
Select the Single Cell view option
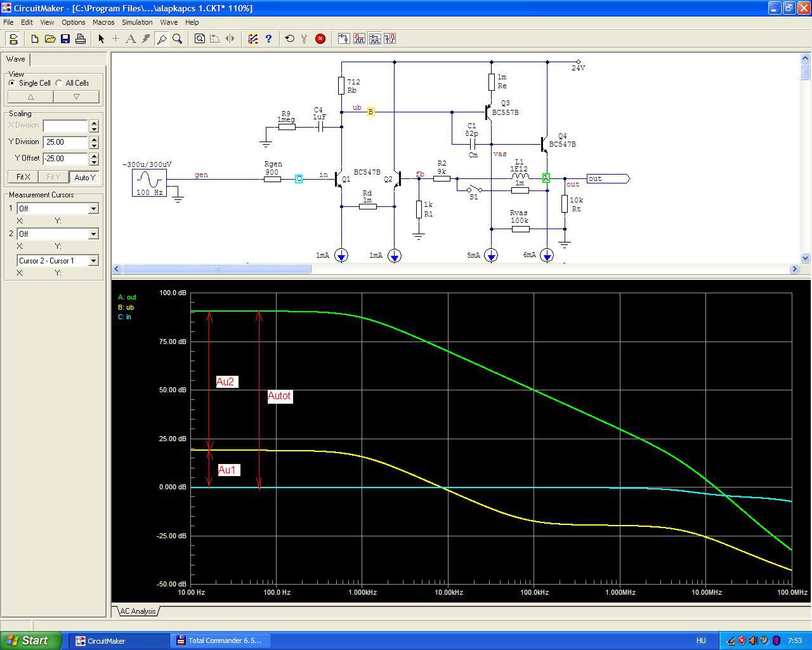click(12, 83)
